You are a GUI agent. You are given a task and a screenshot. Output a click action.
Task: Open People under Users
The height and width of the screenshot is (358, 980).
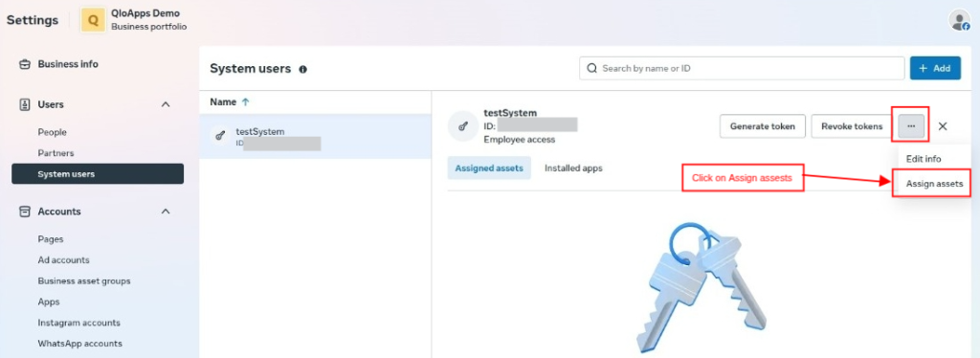(52, 132)
